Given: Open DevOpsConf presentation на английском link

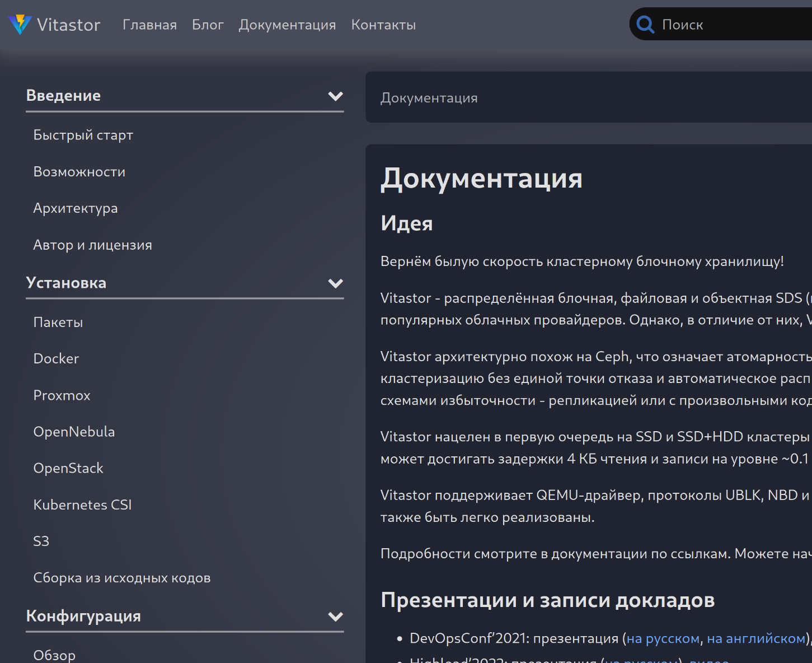Looking at the screenshot, I should [x=755, y=638].
